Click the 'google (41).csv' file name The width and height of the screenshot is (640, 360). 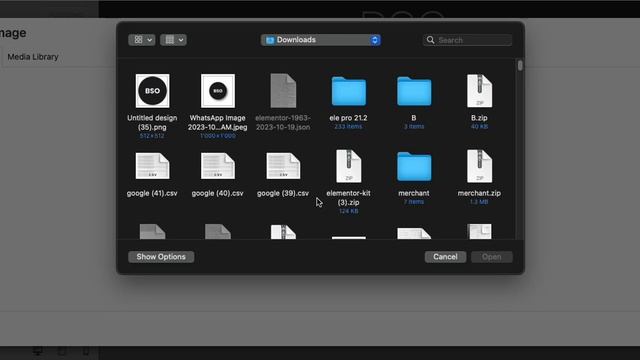pyautogui.click(x=152, y=193)
